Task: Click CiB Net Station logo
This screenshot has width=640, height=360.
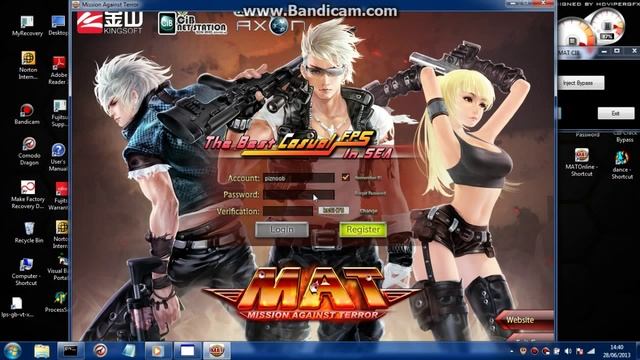Action: tap(192, 23)
